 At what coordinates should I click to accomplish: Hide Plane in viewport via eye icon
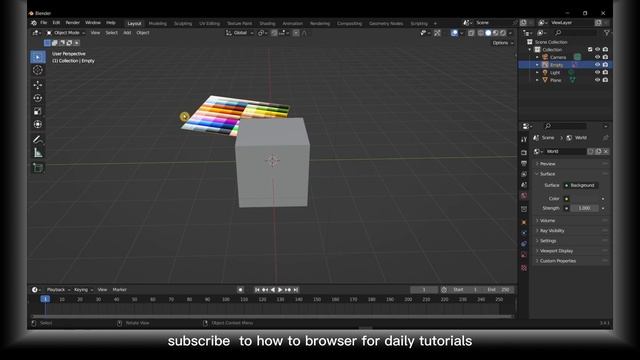pos(598,80)
